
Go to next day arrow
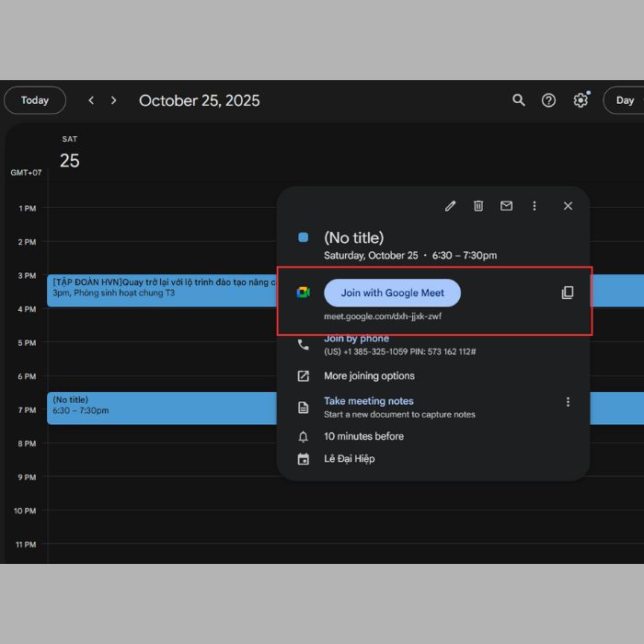point(114,100)
